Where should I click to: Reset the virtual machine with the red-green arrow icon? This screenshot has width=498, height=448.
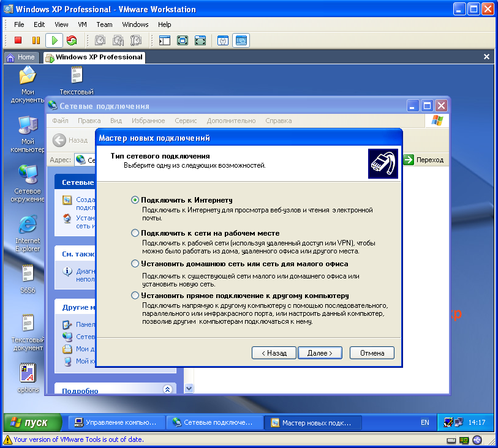tap(72, 40)
